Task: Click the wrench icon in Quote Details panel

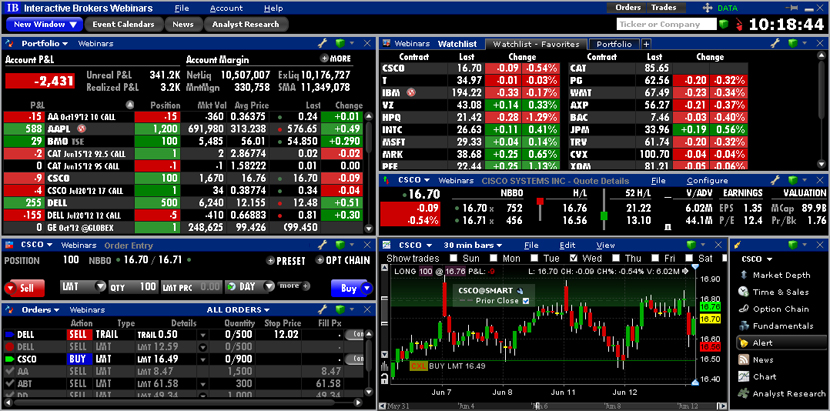Action: click(775, 181)
